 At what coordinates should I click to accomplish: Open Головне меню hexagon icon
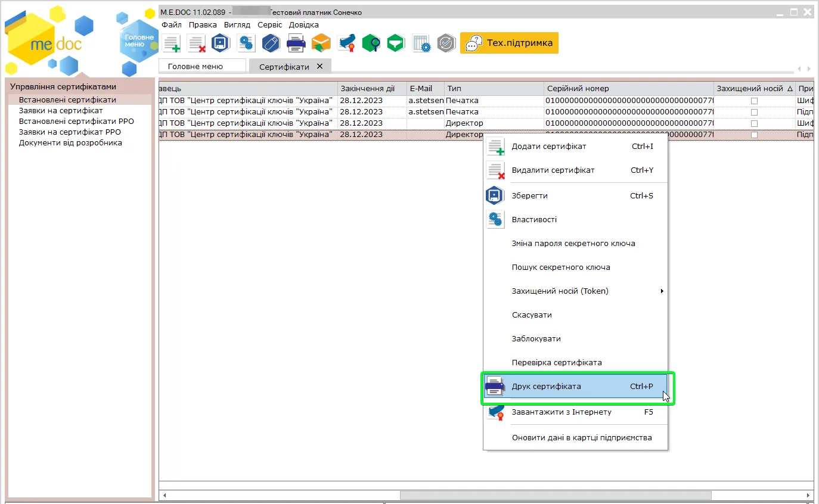click(139, 41)
